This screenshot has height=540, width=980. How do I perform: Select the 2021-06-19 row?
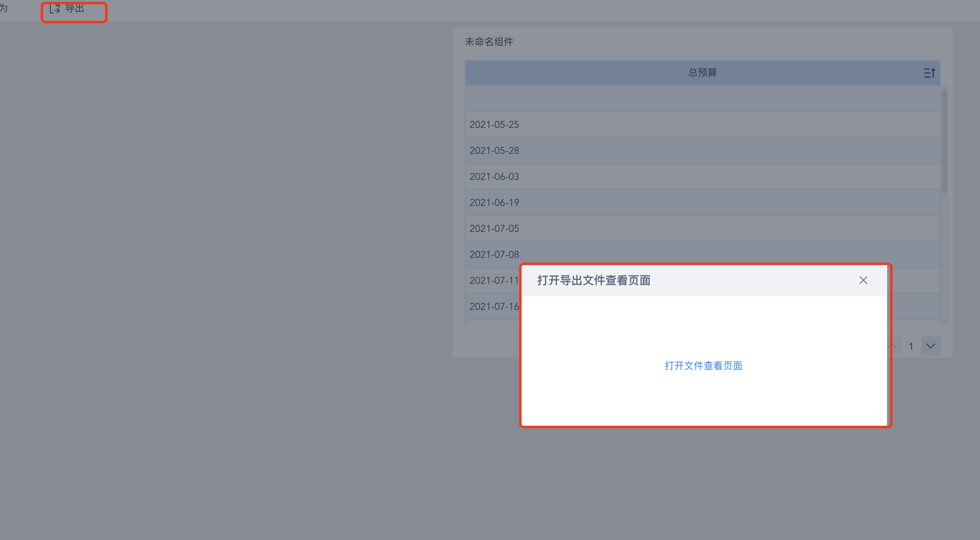(702, 203)
